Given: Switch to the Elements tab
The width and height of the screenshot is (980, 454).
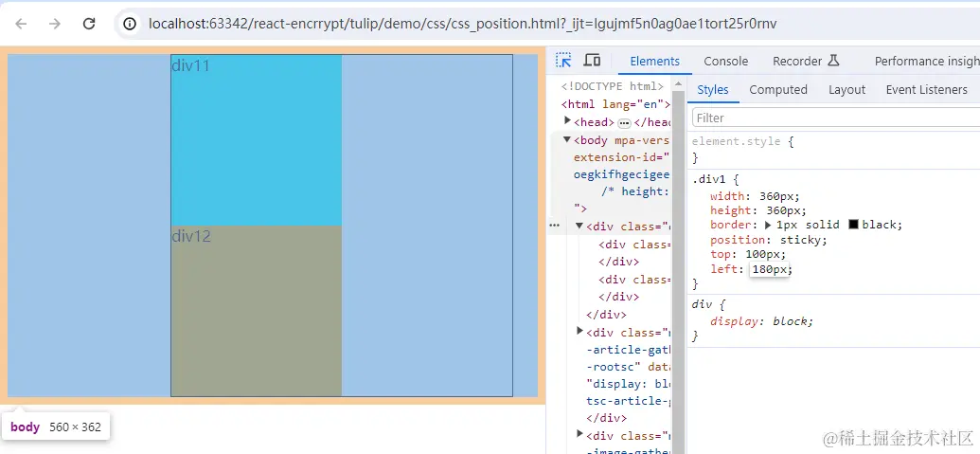Looking at the screenshot, I should point(654,62).
